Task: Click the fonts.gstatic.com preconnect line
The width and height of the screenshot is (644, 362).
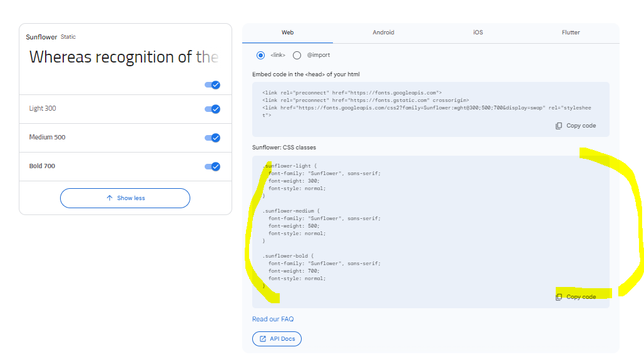Action: pos(365,100)
